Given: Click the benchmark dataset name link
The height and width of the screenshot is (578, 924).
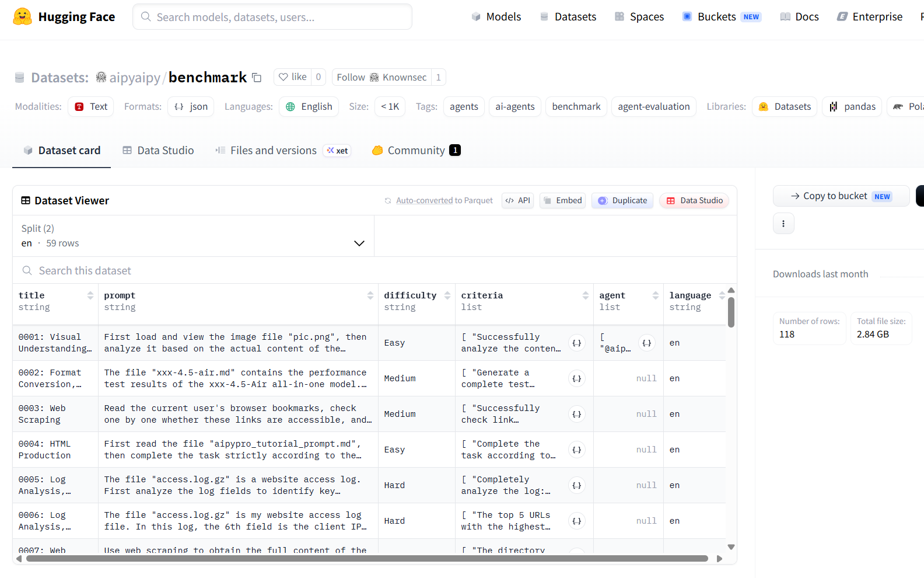Looking at the screenshot, I should coord(208,78).
